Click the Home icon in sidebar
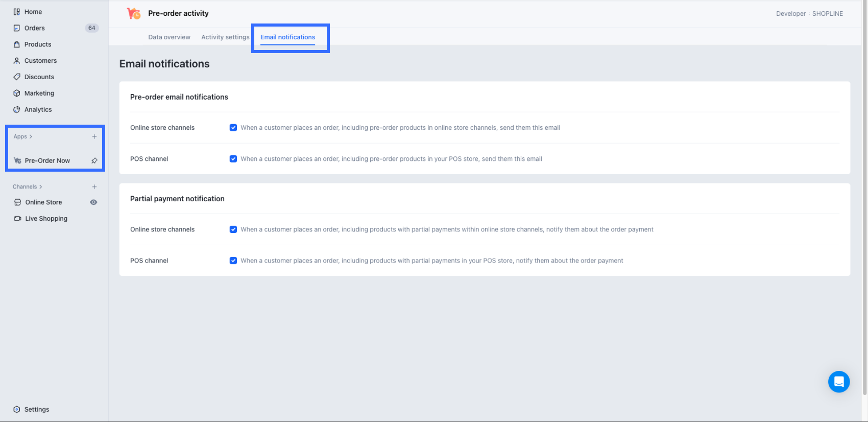The image size is (868, 422). [17, 12]
